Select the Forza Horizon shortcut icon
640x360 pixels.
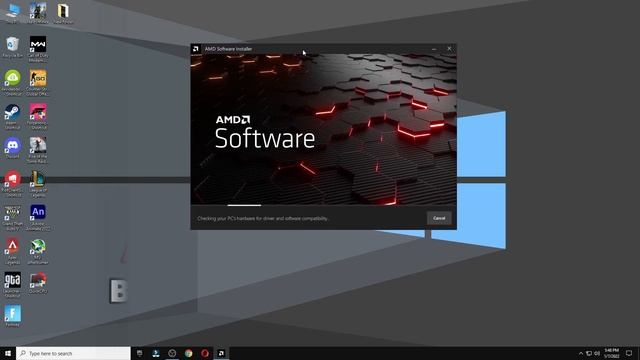point(38,116)
